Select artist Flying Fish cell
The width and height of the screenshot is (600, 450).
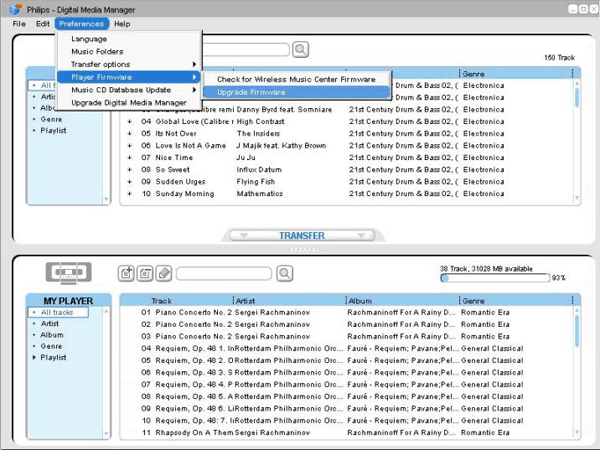(x=256, y=181)
